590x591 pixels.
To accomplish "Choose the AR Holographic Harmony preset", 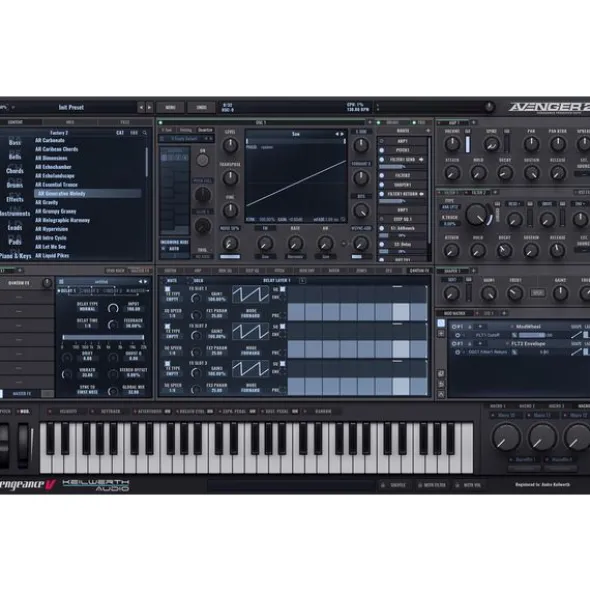I will [63, 220].
